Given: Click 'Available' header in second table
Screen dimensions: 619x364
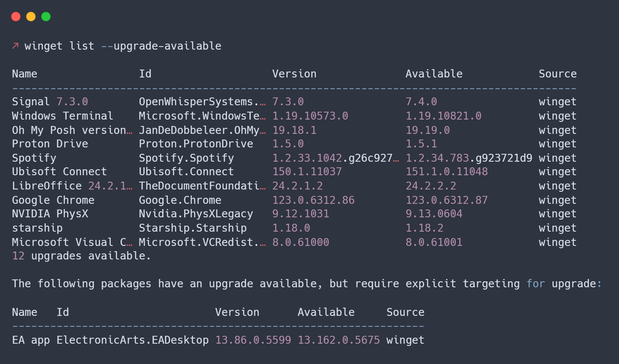Looking at the screenshot, I should [x=326, y=312].
